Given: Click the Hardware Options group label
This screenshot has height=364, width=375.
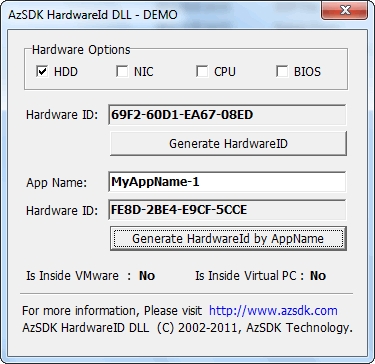Looking at the screenshot, I should click(81, 50).
